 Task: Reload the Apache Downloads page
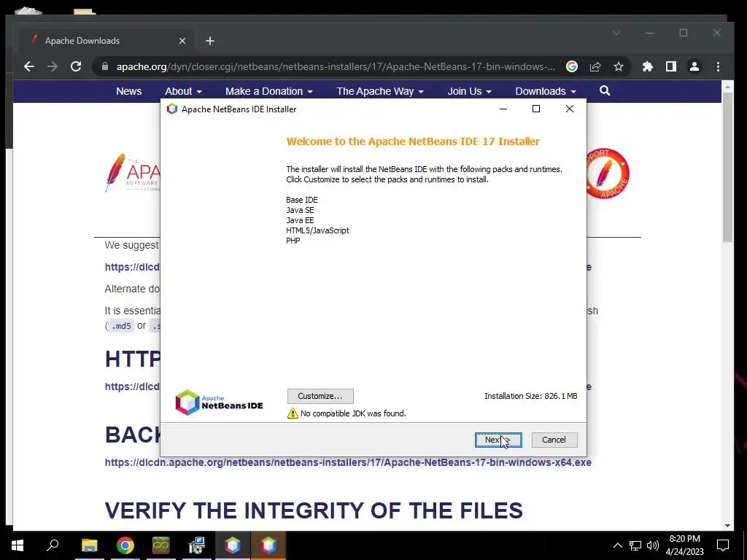click(x=76, y=66)
